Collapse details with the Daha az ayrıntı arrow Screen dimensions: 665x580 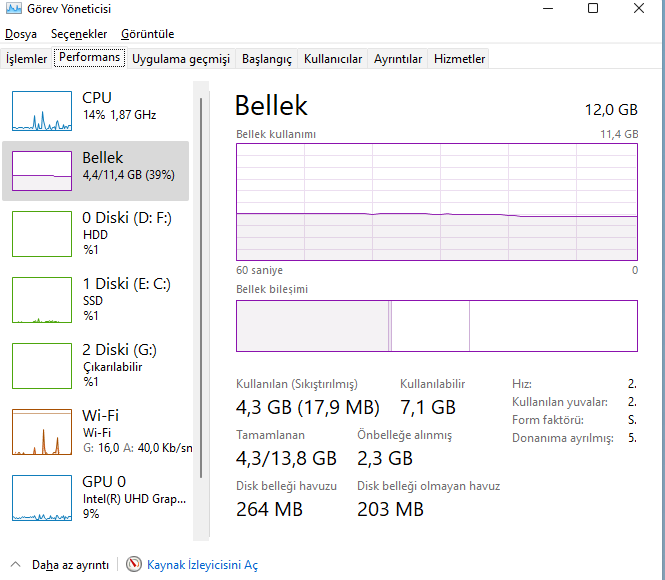coord(16,565)
